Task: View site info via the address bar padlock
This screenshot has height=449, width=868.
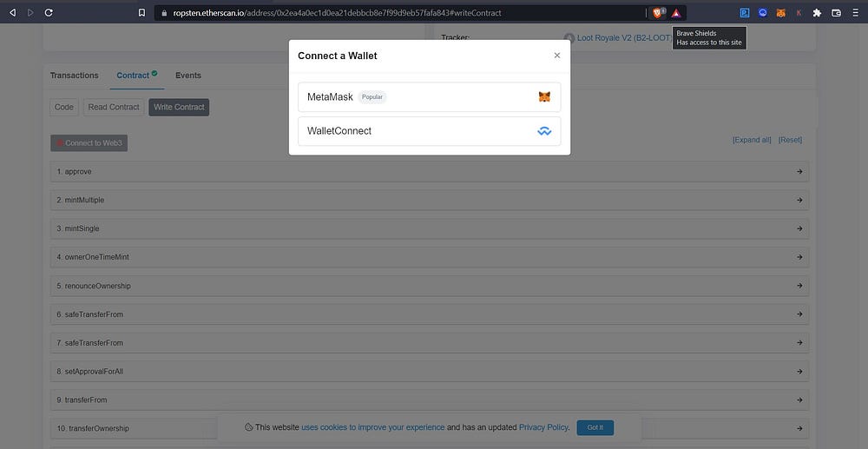Action: coord(164,12)
